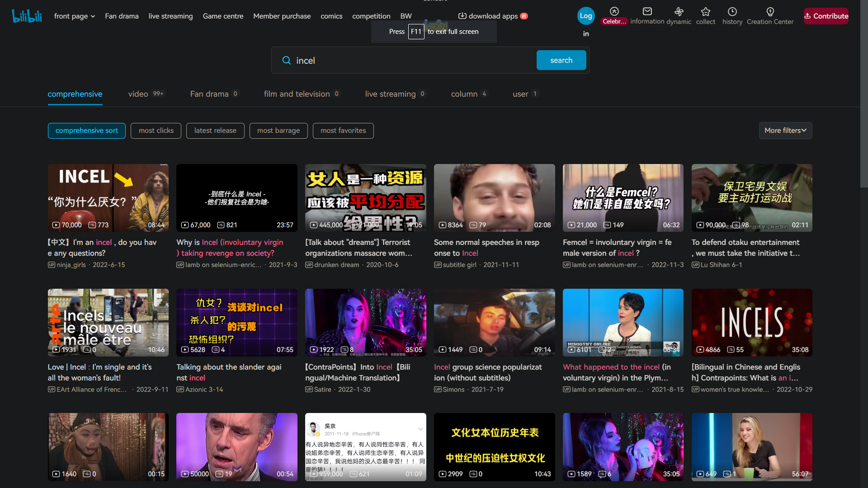Click play count icon showing 4866
Image resolution: width=868 pixels, height=488 pixels.
(700, 350)
